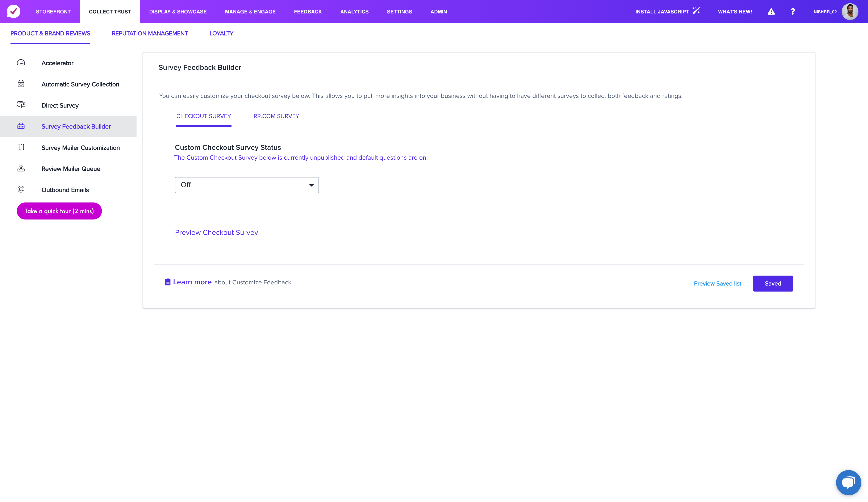
Task: Open the COLLECT TRUST menu
Action: point(110,12)
